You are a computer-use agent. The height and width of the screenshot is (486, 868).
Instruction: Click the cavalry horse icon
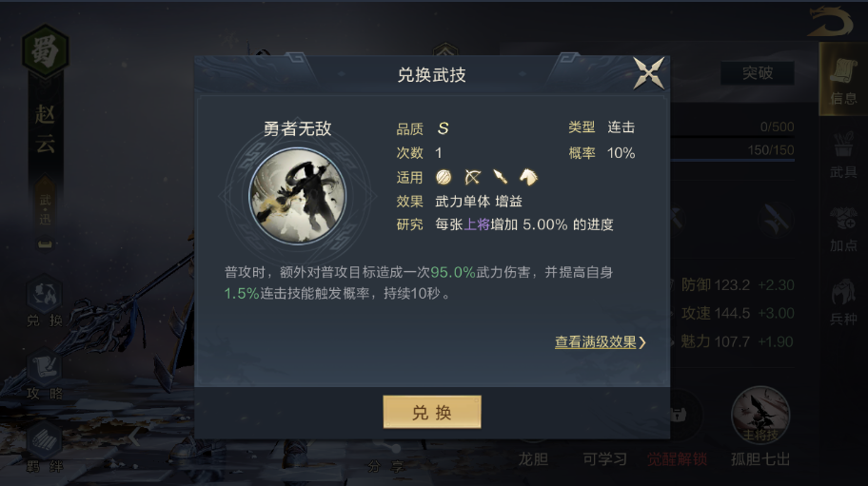tap(528, 177)
